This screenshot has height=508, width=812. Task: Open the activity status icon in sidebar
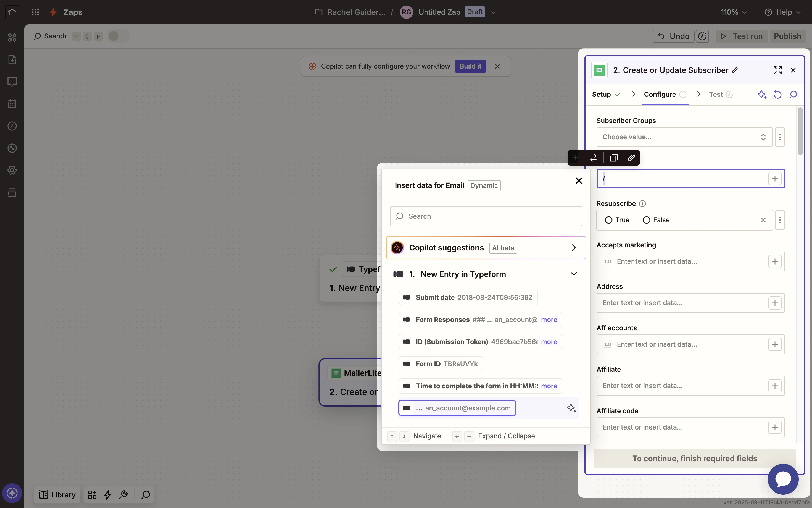coord(12,148)
